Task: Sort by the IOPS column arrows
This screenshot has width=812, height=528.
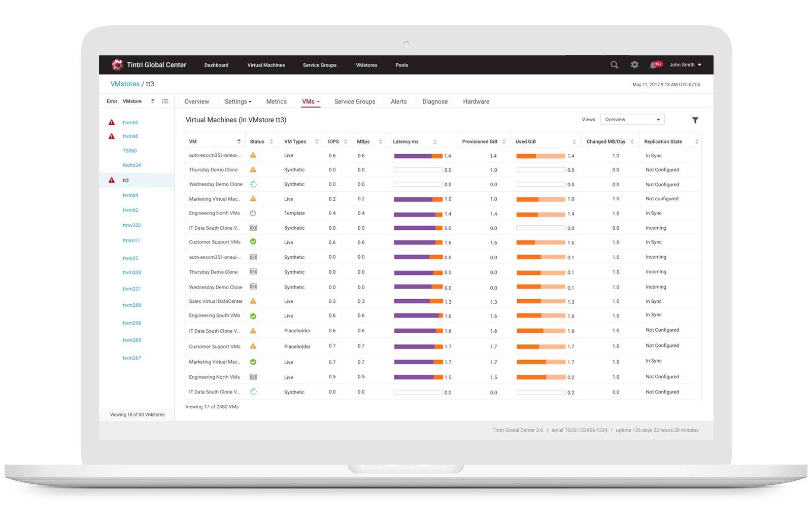Action: point(346,142)
